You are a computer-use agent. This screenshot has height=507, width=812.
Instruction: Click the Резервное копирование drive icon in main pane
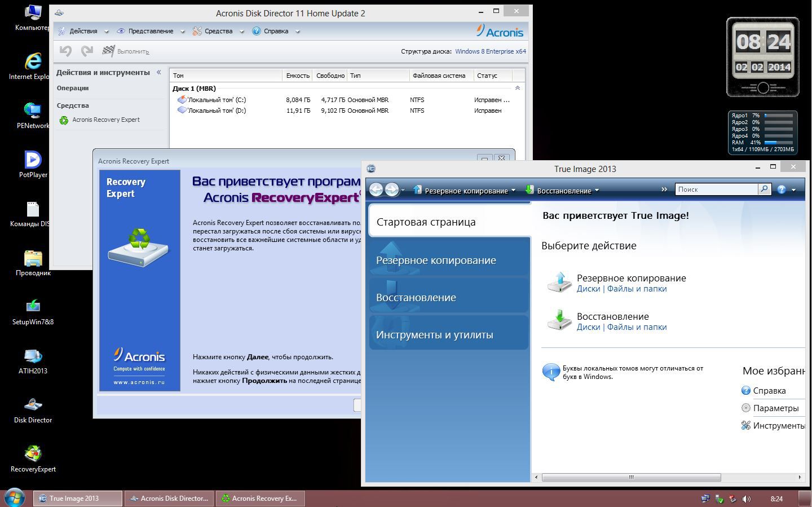559,281
